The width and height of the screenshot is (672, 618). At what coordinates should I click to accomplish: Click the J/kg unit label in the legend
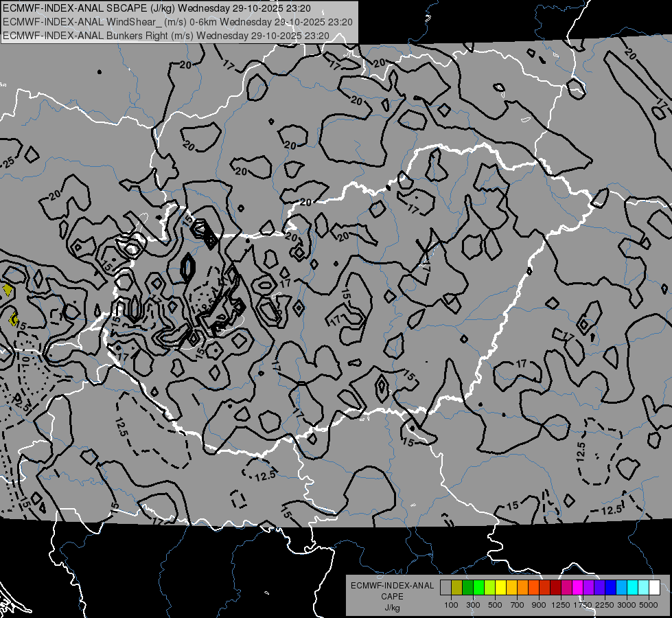(x=392, y=608)
